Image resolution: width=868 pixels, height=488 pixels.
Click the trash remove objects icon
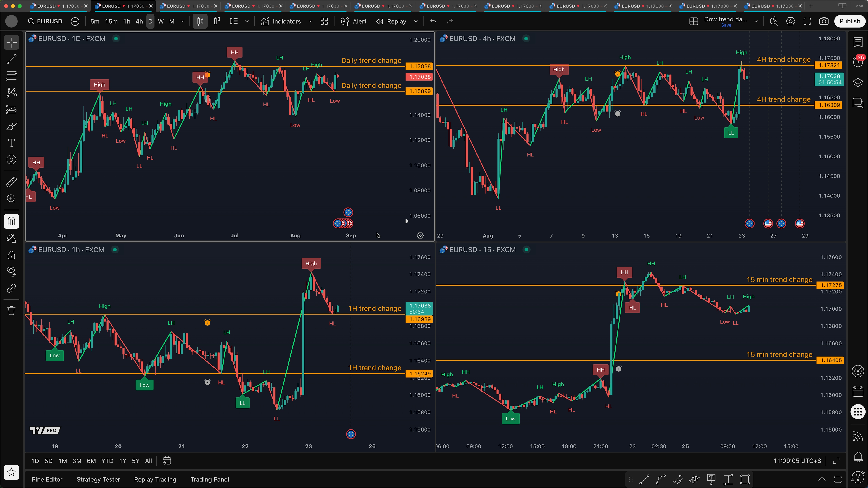12,310
